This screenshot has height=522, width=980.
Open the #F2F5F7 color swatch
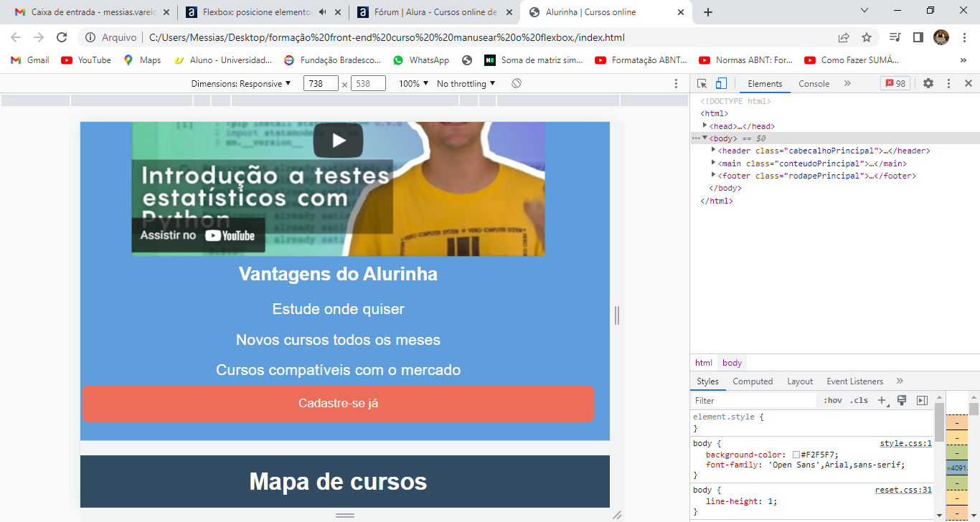[x=796, y=455]
